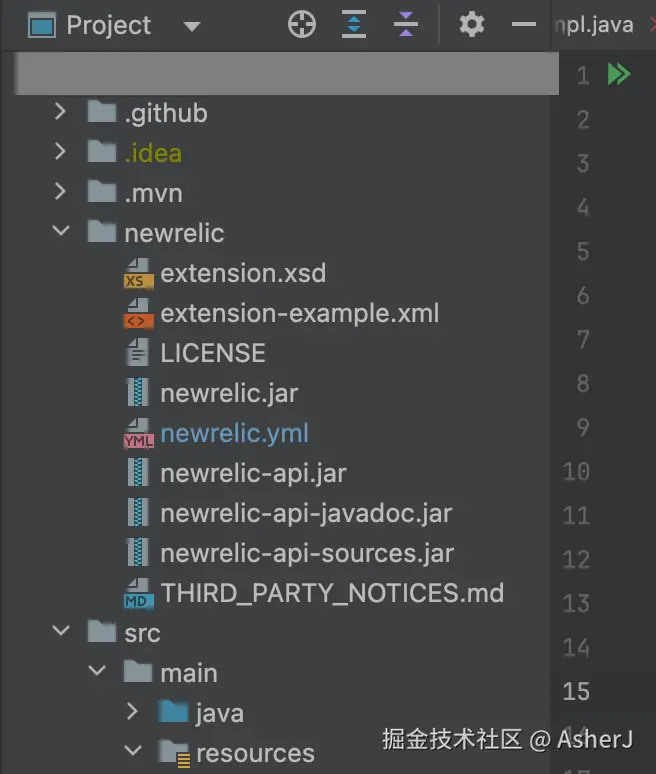Select the extension-example.xml file

point(300,313)
